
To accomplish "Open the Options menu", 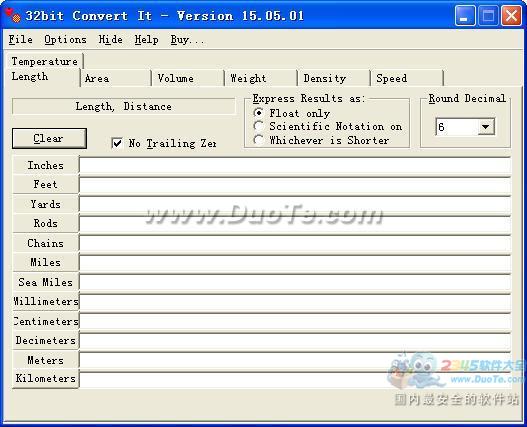I will (x=65, y=40).
